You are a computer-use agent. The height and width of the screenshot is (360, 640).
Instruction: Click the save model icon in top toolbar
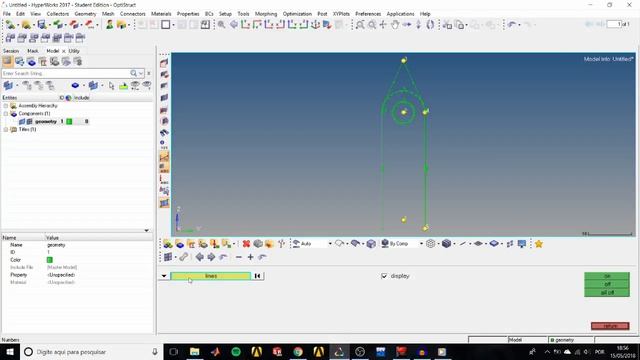[42, 25]
